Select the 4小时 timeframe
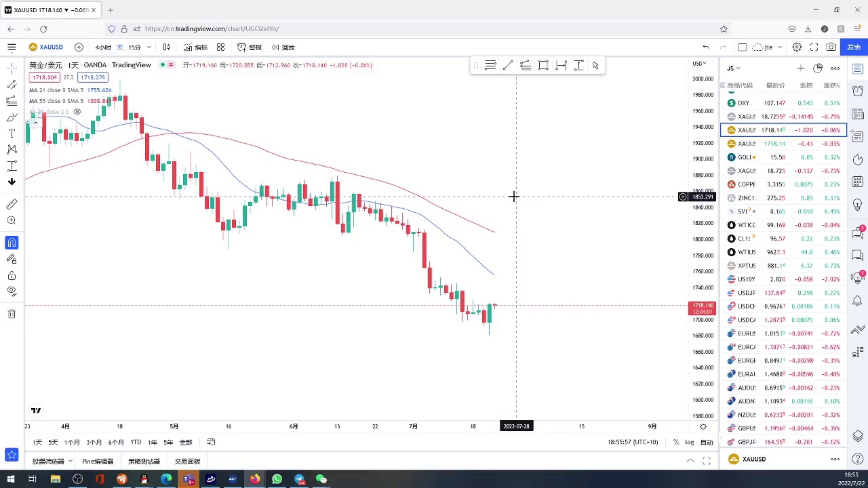Viewport: 868px width, 488px height. (x=103, y=47)
